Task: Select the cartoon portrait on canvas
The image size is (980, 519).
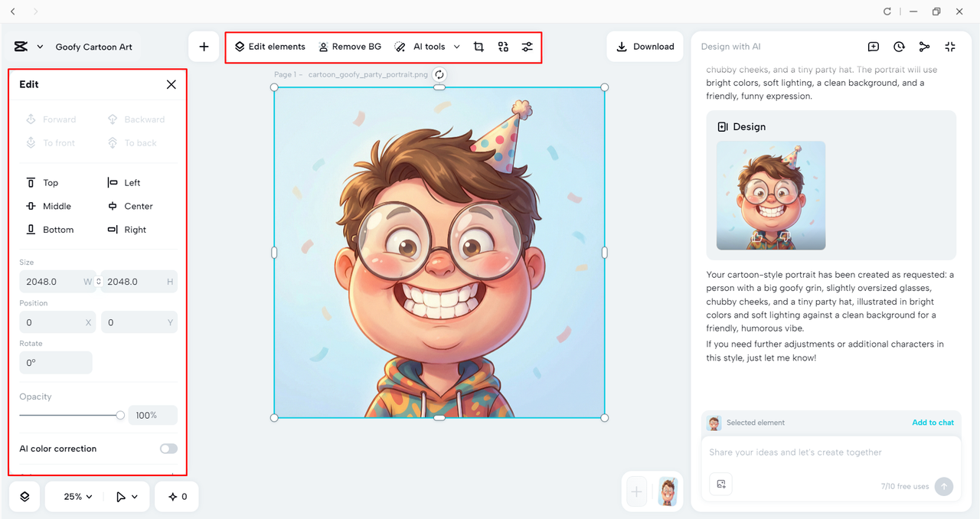Action: (x=439, y=253)
